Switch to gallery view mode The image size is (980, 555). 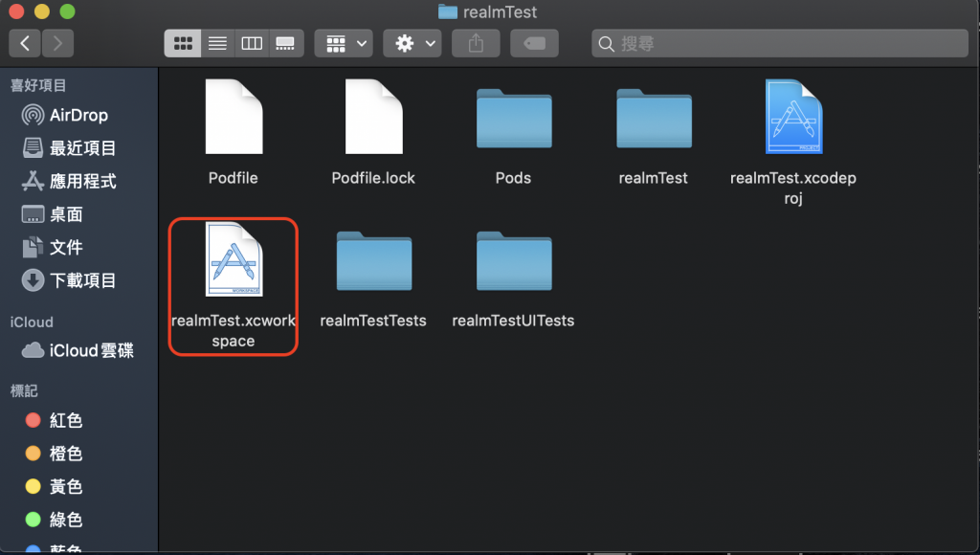(286, 43)
